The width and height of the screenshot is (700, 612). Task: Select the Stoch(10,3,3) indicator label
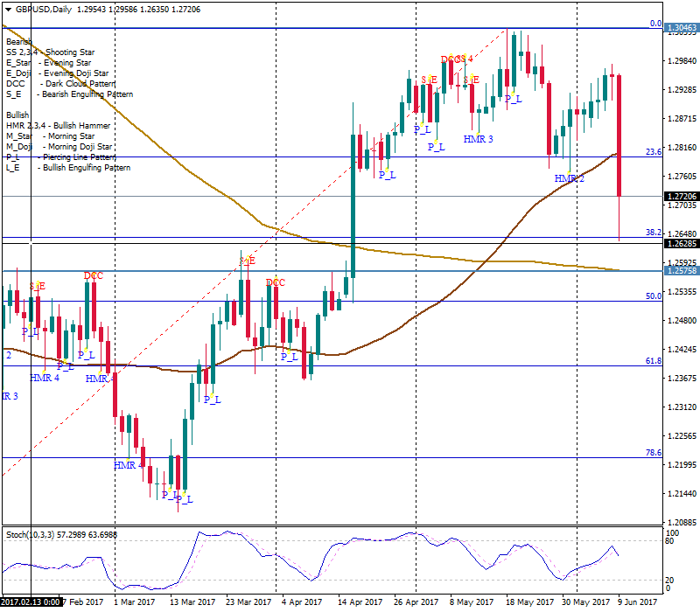tap(61, 533)
